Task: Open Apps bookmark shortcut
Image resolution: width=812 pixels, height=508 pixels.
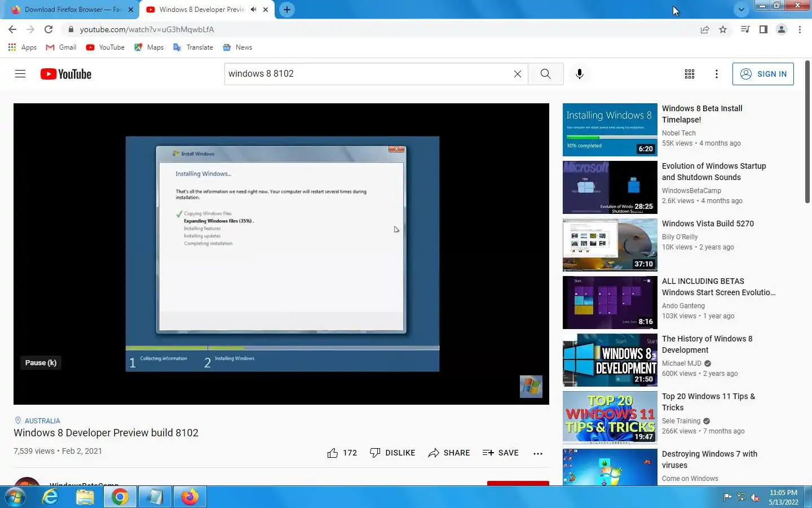Action: click(x=23, y=47)
